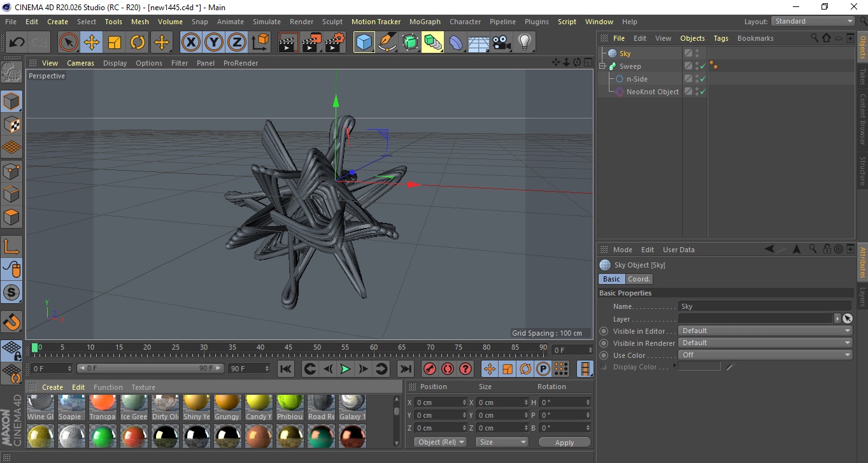
Task: Add a Cube primitive object
Action: tap(364, 43)
